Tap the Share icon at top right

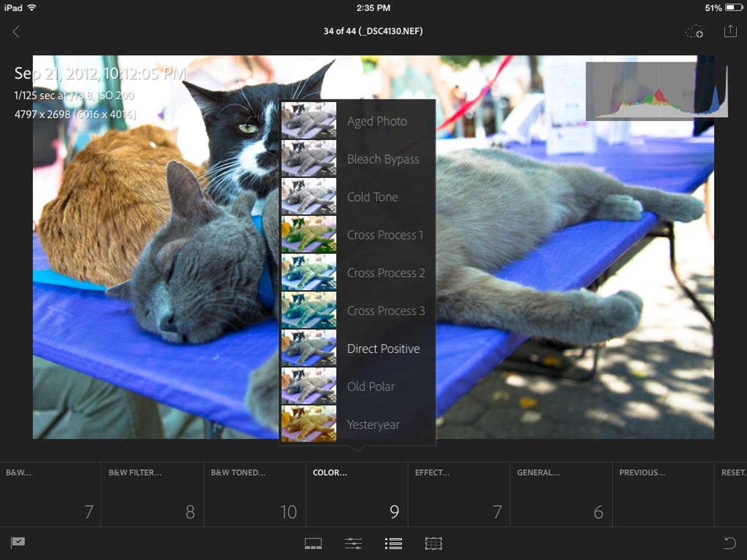tap(732, 30)
